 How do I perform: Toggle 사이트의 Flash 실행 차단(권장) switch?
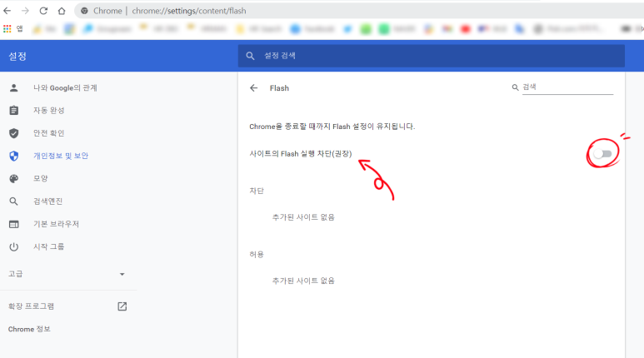(x=602, y=153)
